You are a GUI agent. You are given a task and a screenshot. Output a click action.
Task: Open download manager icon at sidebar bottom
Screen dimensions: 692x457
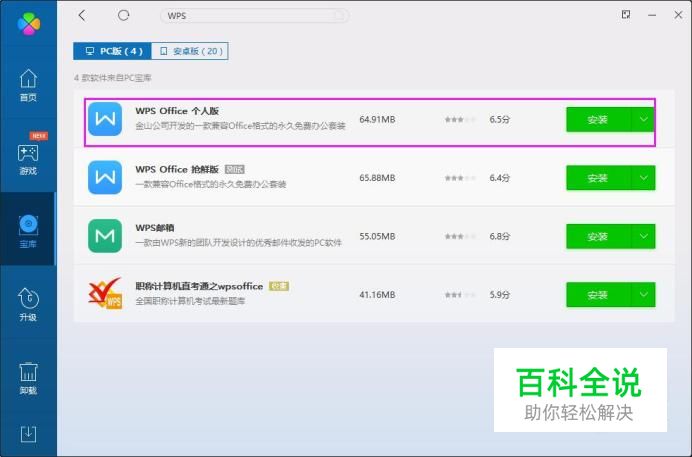tap(28, 434)
